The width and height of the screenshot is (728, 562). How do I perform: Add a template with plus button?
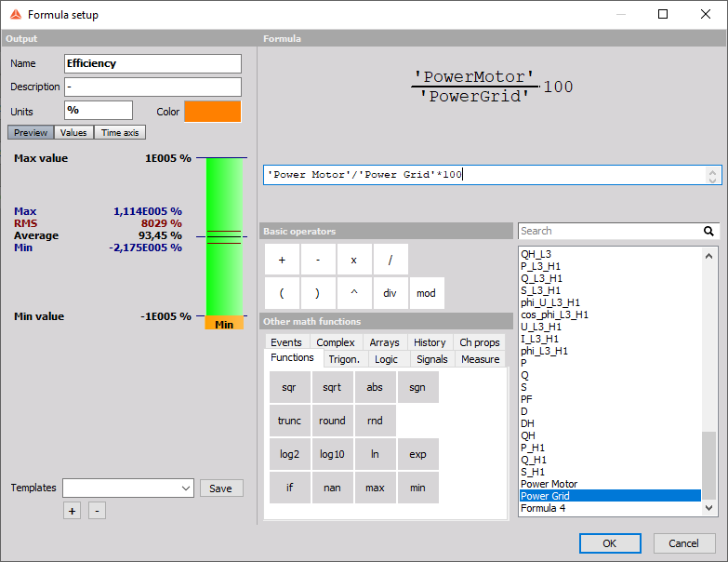(x=72, y=511)
